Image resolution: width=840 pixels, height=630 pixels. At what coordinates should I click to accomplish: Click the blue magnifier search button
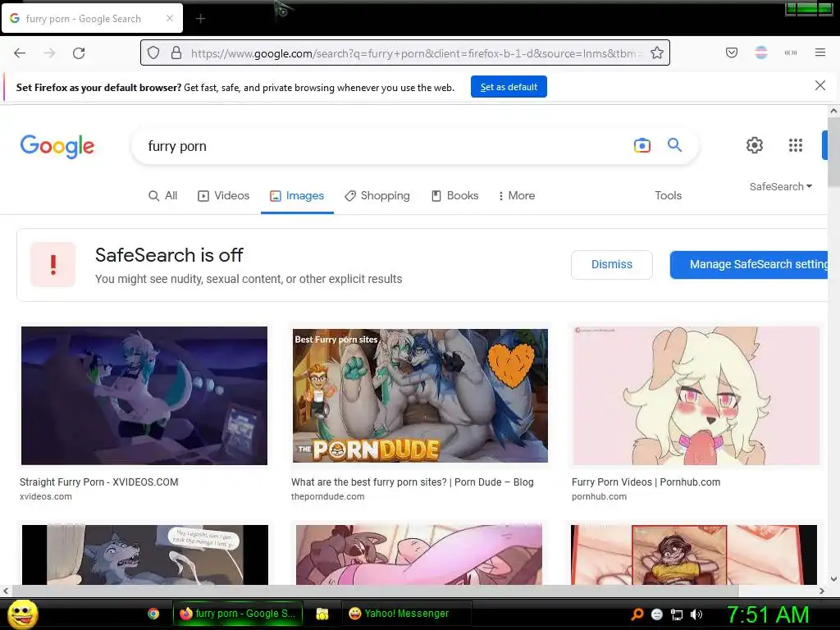point(674,144)
